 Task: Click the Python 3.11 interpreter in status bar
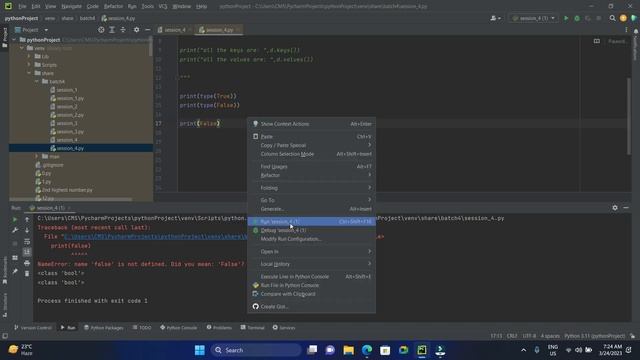point(594,336)
